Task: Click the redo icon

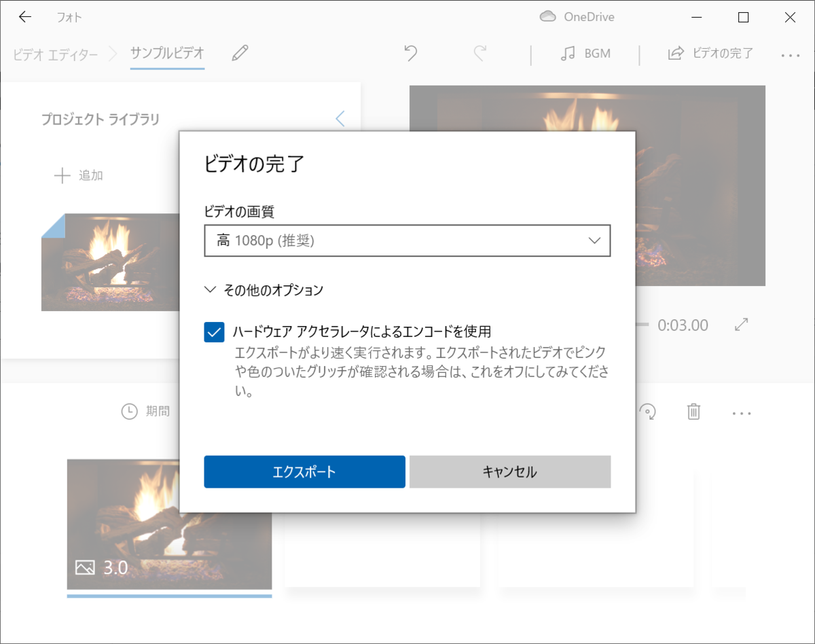Action: coord(481,53)
